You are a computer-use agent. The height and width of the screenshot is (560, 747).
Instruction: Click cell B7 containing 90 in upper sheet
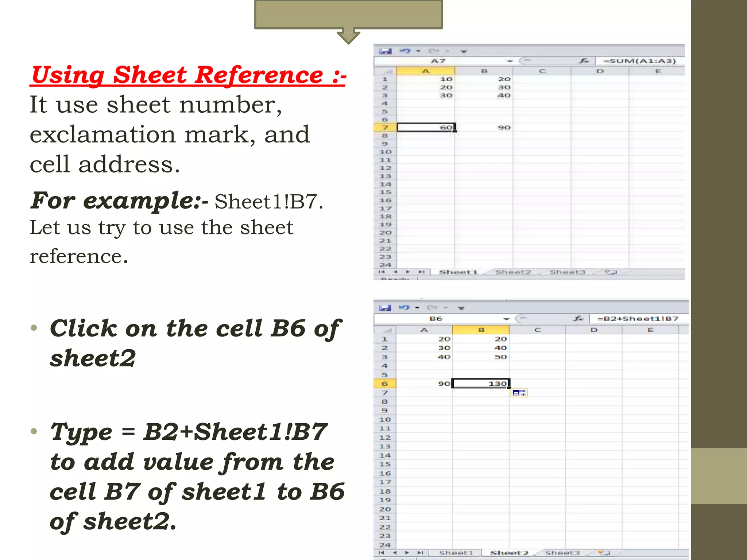pyautogui.click(x=484, y=127)
